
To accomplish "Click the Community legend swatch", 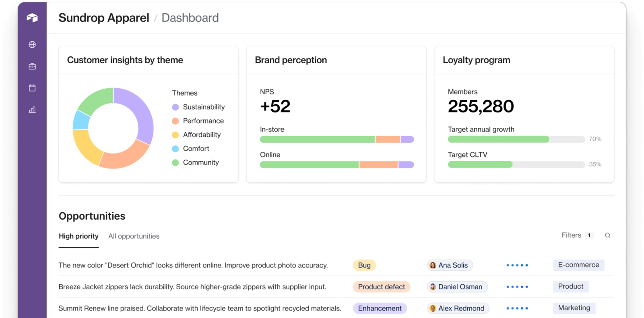I will pyautogui.click(x=175, y=163).
